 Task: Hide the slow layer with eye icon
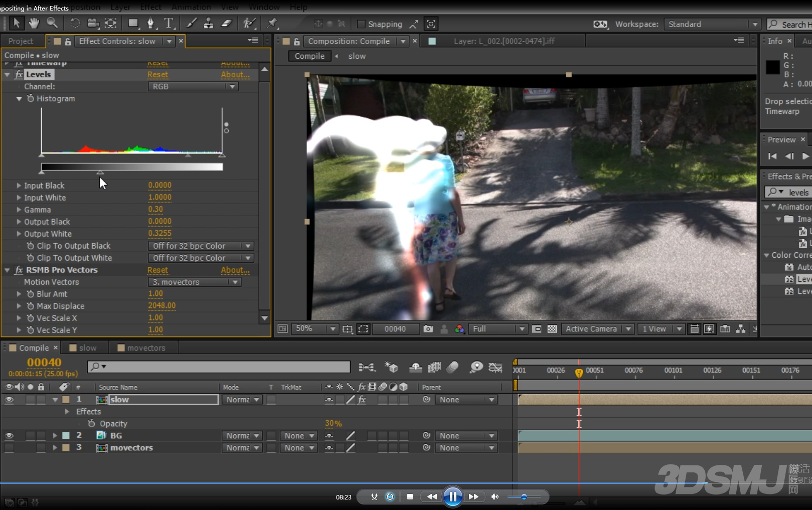9,400
